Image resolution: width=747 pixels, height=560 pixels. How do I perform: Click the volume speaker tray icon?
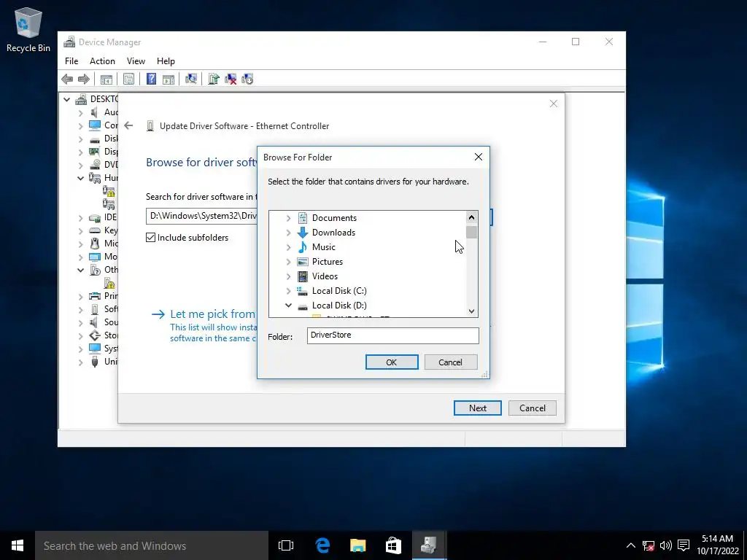[x=665, y=545]
